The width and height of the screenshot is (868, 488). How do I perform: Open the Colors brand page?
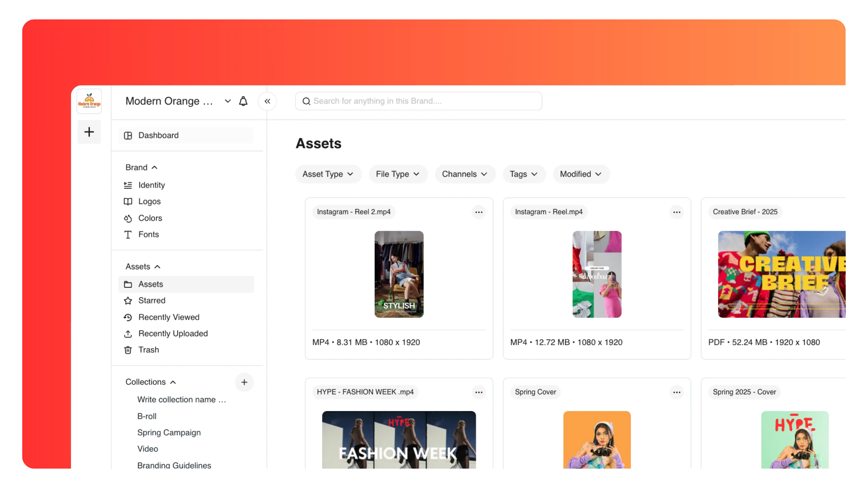[x=150, y=218]
